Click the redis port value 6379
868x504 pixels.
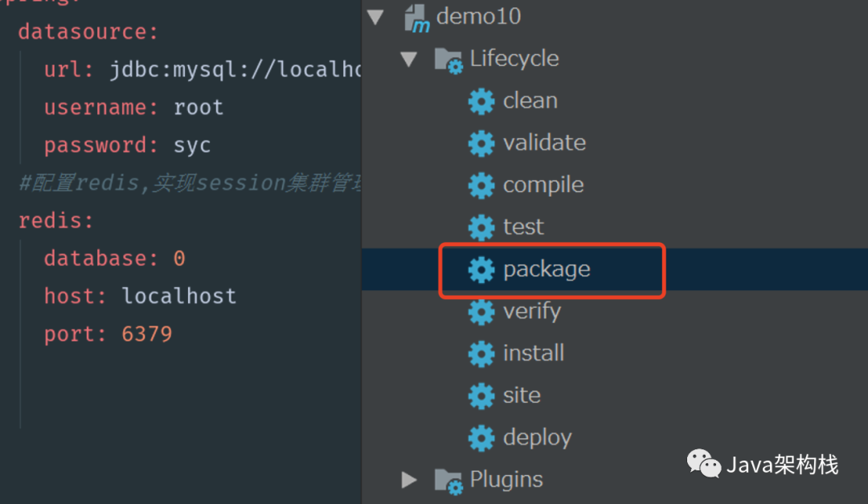(x=147, y=334)
